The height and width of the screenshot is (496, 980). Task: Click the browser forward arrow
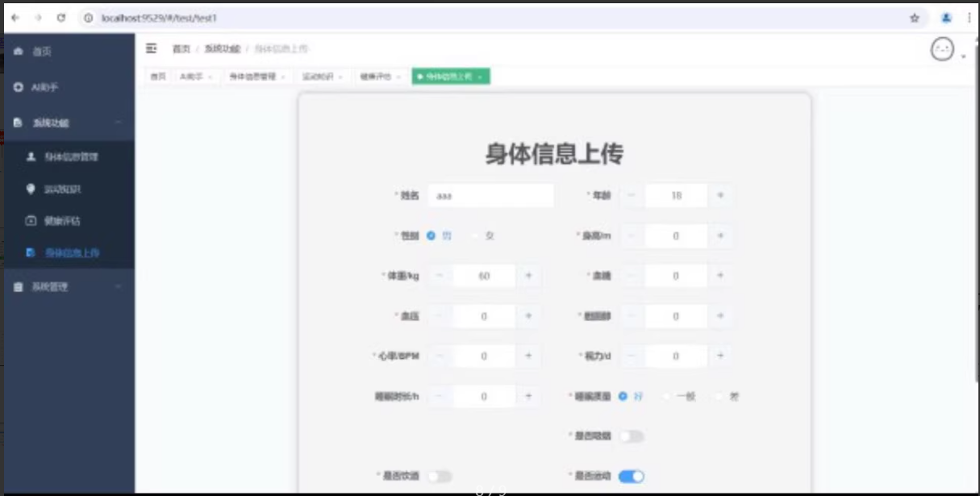point(38,17)
